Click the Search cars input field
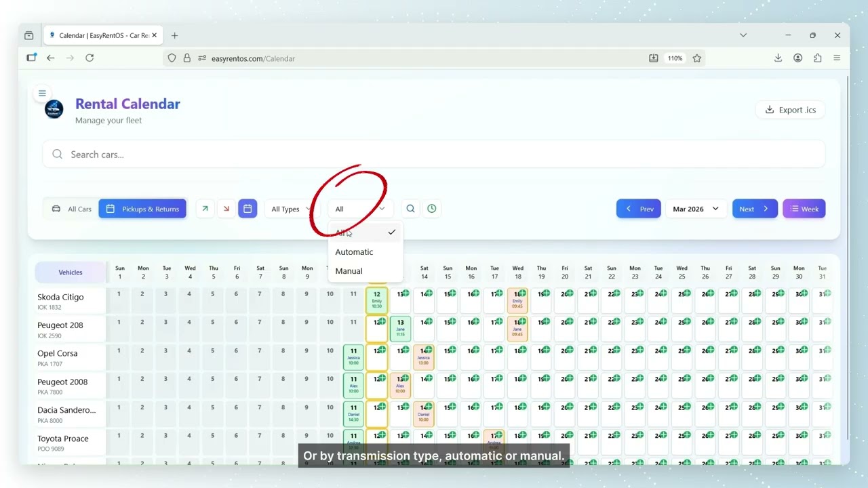 click(434, 155)
